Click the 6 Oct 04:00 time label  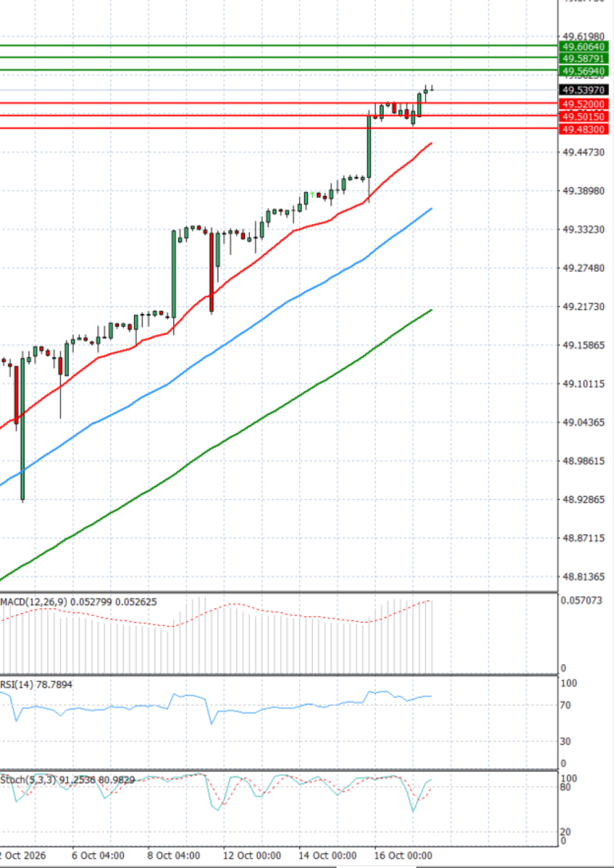[x=98, y=856]
